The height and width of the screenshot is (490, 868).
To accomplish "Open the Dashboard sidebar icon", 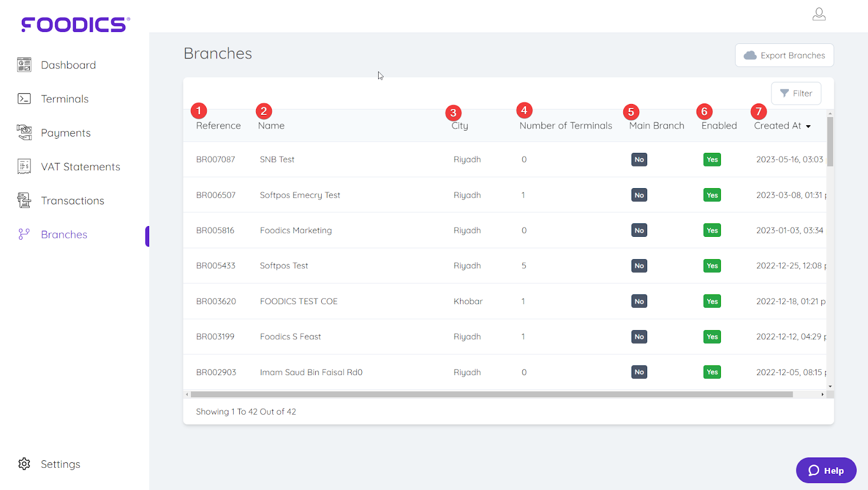I will click(x=23, y=64).
